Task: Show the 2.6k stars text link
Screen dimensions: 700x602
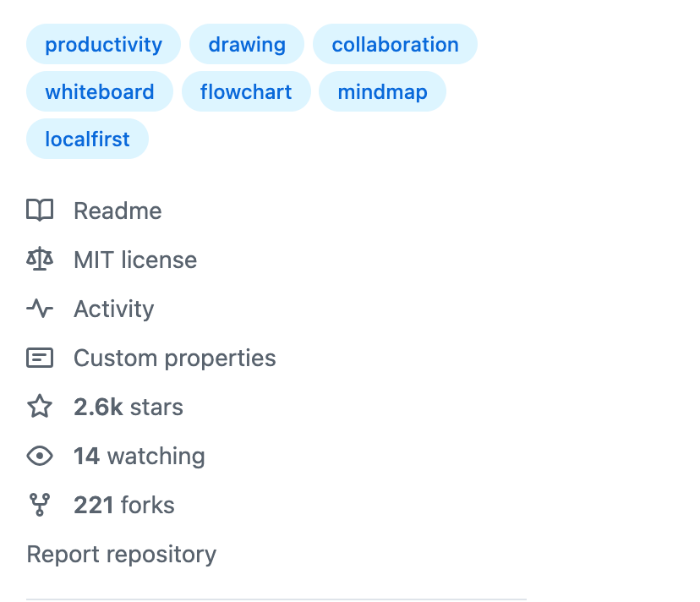Action: (129, 407)
